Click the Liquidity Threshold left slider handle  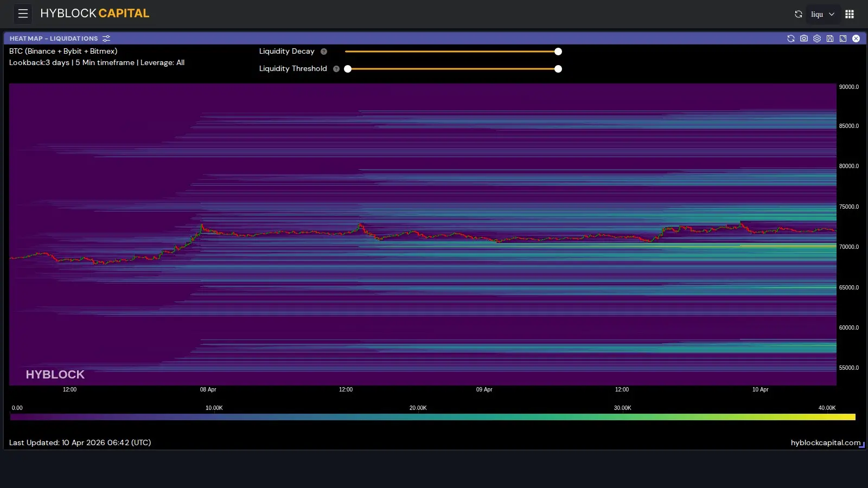(x=348, y=69)
